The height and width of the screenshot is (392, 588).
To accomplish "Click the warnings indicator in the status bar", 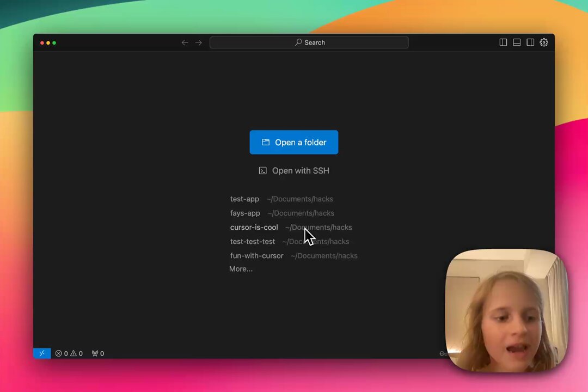I will [x=77, y=353].
